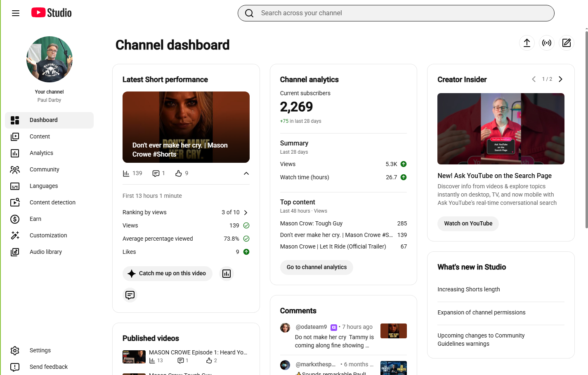This screenshot has width=588, height=375.
Task: Collapse the Latest Short performance details
Action: pyautogui.click(x=246, y=173)
